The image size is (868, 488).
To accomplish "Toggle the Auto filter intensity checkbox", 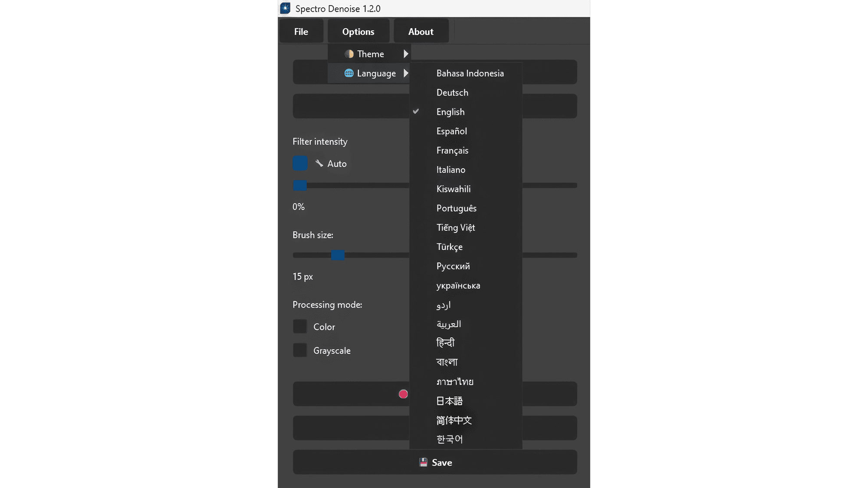I will pyautogui.click(x=300, y=164).
